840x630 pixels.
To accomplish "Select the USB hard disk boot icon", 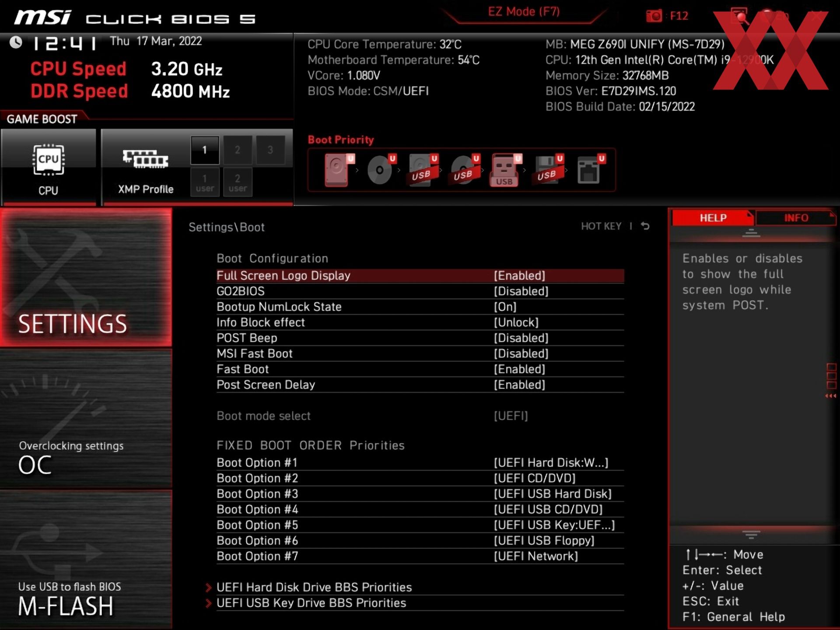I will point(423,170).
